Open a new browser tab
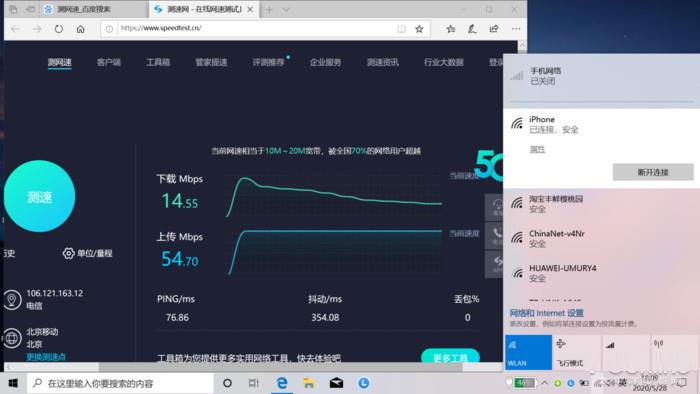700x394 pixels. click(269, 9)
